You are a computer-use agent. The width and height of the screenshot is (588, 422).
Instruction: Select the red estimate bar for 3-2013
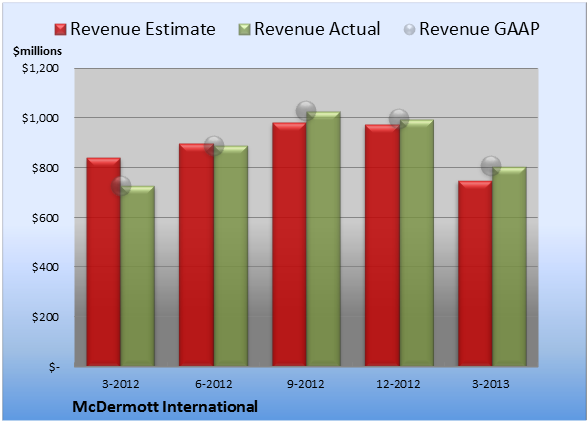pos(475,273)
